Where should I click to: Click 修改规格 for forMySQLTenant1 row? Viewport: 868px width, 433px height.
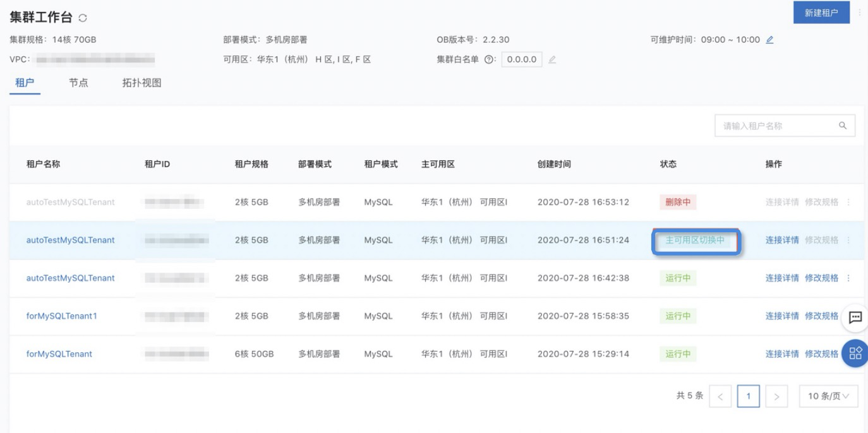coord(821,316)
